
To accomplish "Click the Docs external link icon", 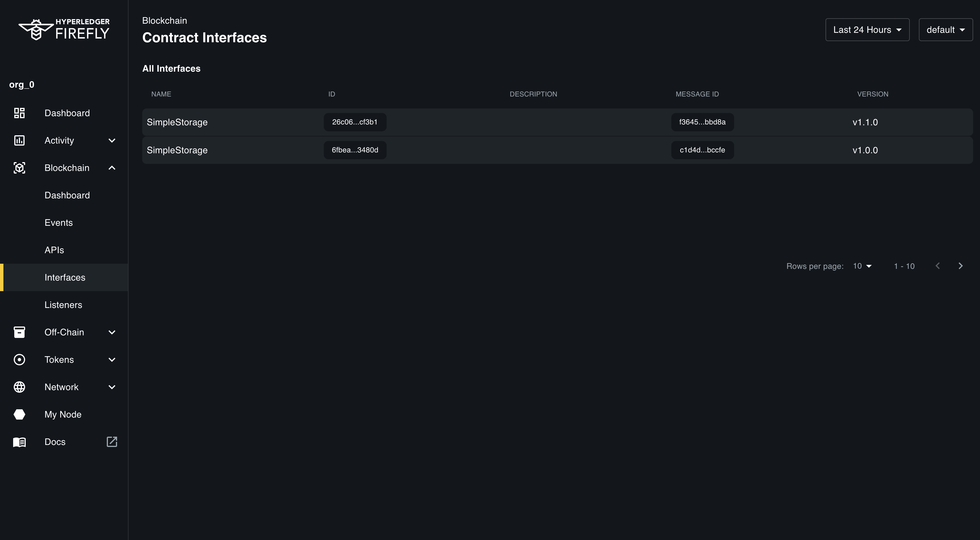I will [x=112, y=442].
